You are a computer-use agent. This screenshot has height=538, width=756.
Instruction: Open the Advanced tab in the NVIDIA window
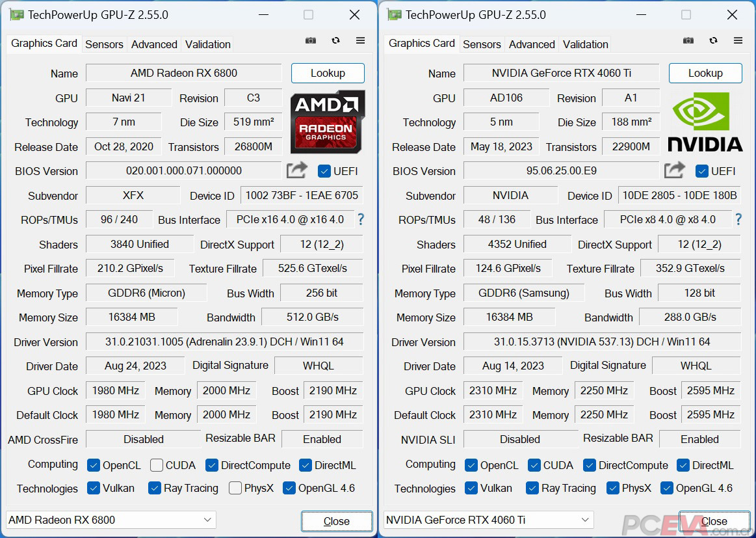[531, 44]
